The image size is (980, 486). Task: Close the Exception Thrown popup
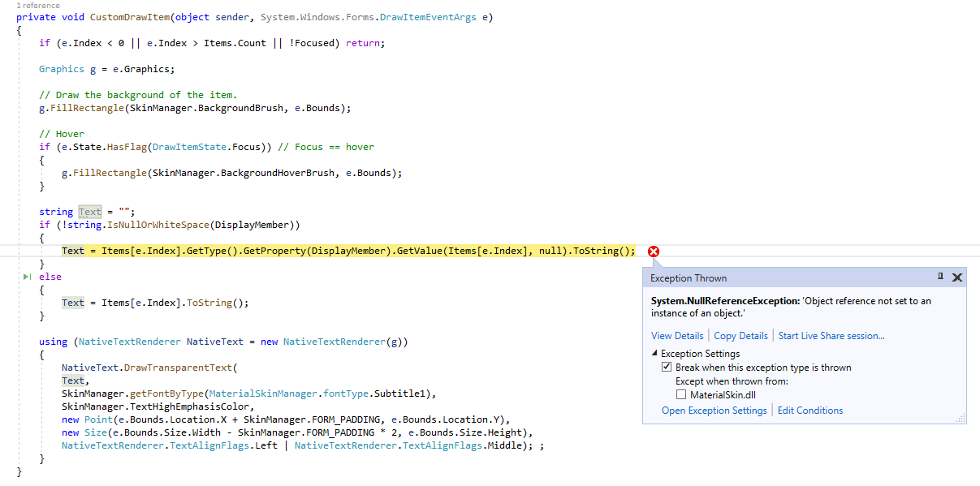pyautogui.click(x=957, y=277)
